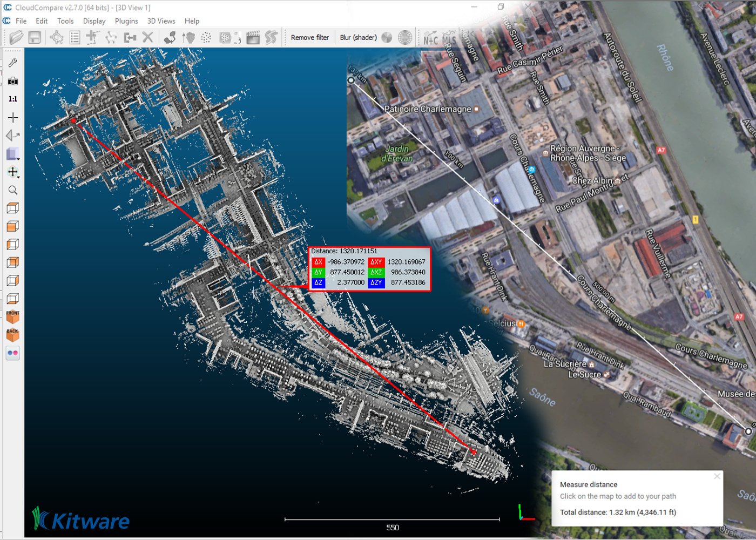Click the Patinoire Charlemagne map label
Screen dimensions: 756x540
(x=428, y=109)
